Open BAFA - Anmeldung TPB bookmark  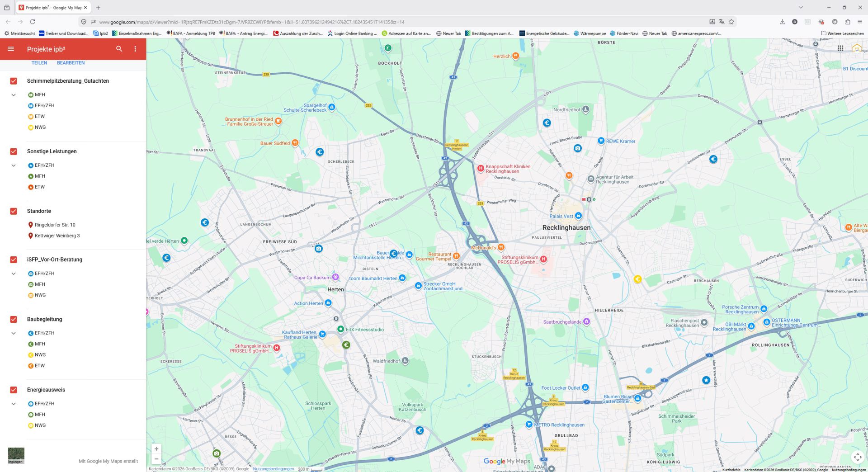(190, 33)
